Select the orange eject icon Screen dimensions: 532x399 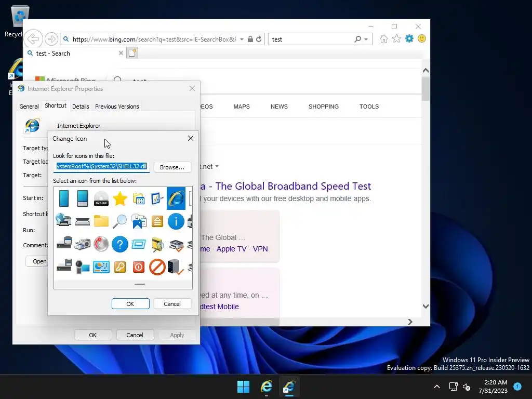(x=157, y=221)
